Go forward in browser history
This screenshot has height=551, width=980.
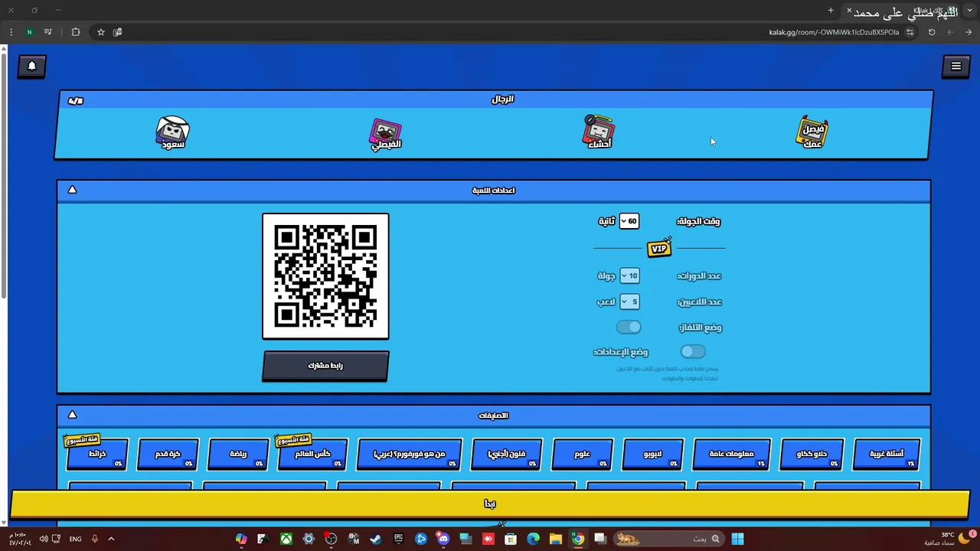[x=950, y=32]
